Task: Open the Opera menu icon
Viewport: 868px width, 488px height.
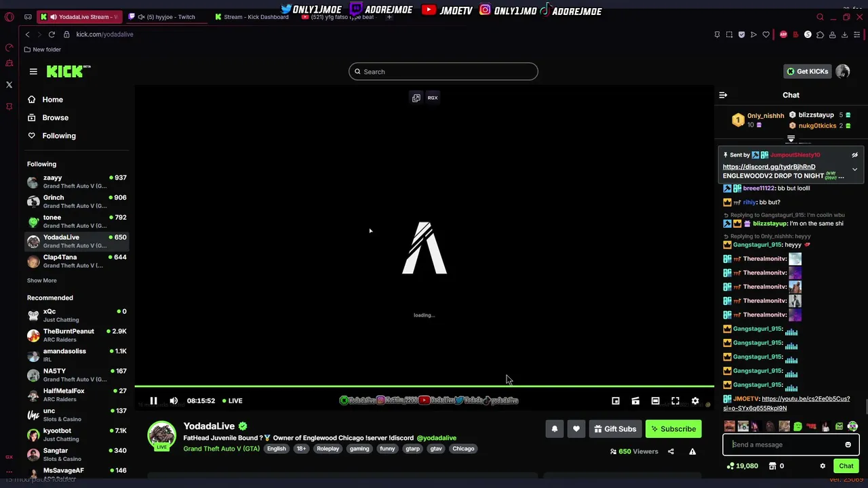Action: point(9,17)
